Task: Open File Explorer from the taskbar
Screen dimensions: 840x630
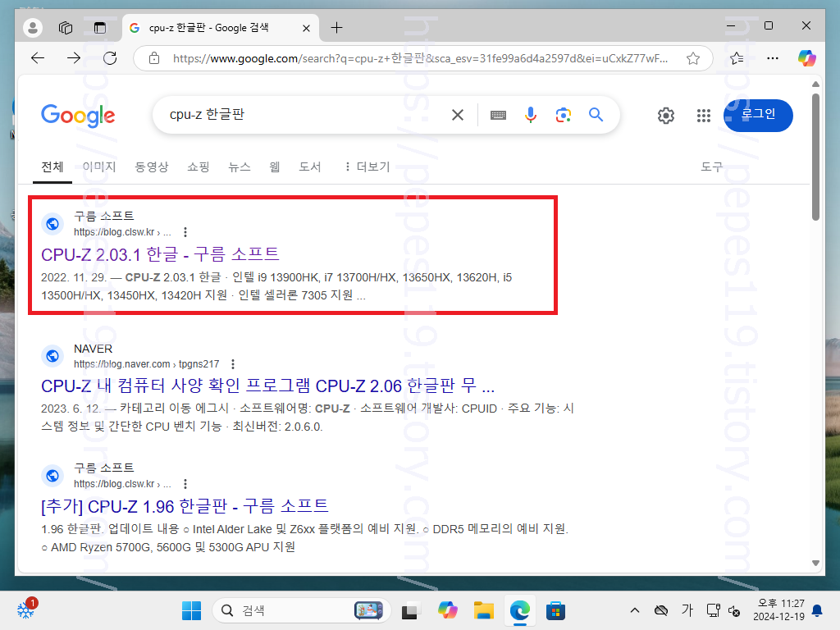Action: click(x=483, y=610)
